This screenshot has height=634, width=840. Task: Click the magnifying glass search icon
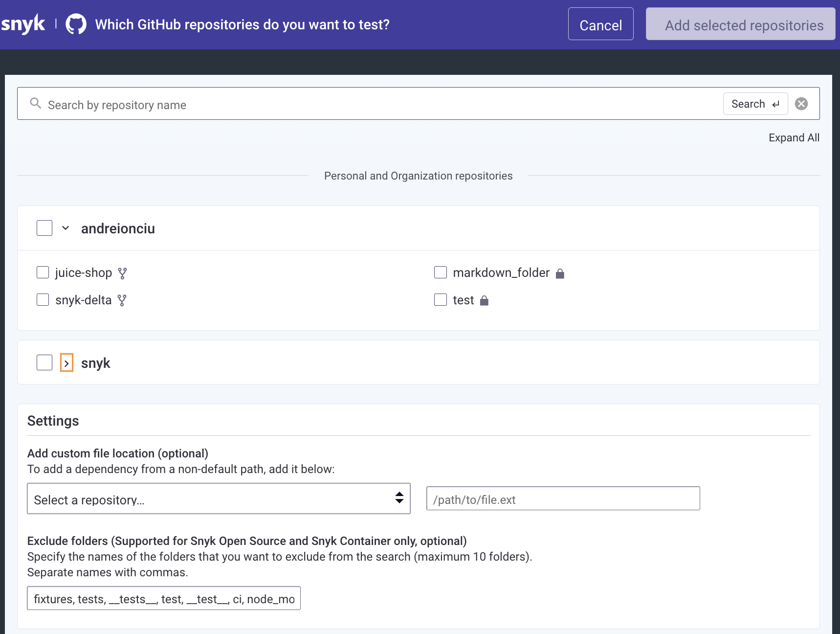[35, 103]
